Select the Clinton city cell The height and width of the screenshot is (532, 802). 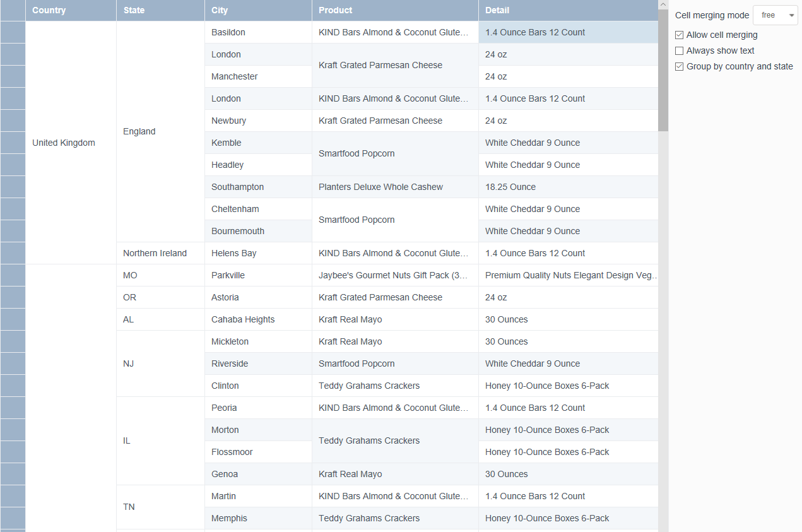[258, 386]
